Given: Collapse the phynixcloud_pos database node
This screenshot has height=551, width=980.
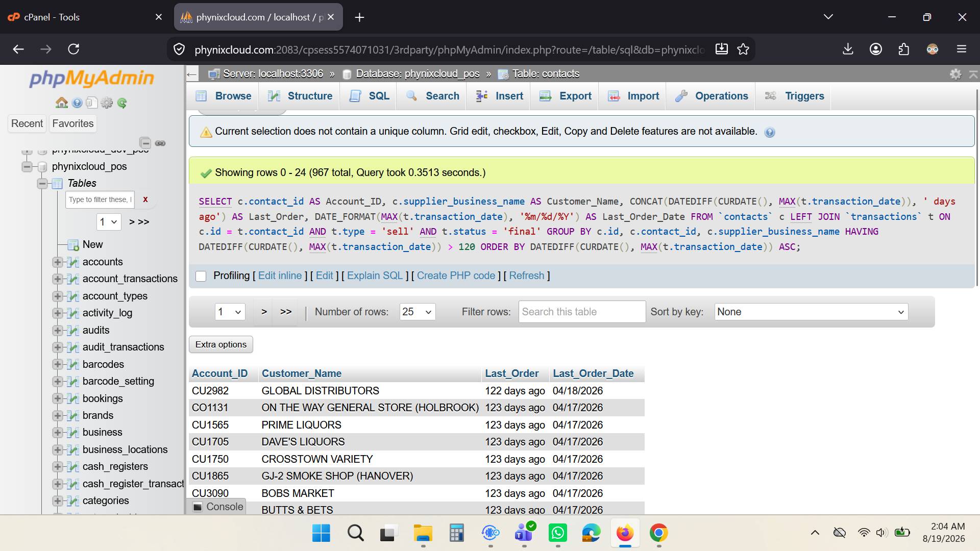Looking at the screenshot, I should (x=27, y=166).
